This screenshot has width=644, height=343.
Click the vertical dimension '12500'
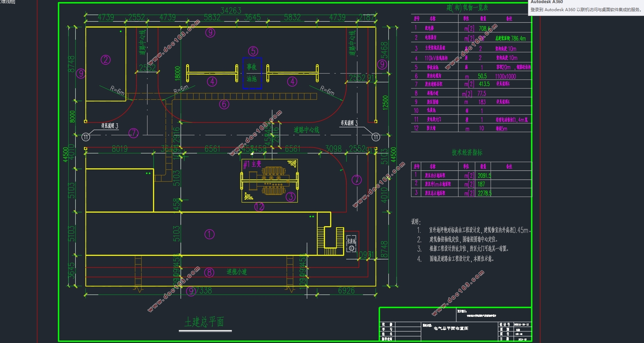pos(385,102)
